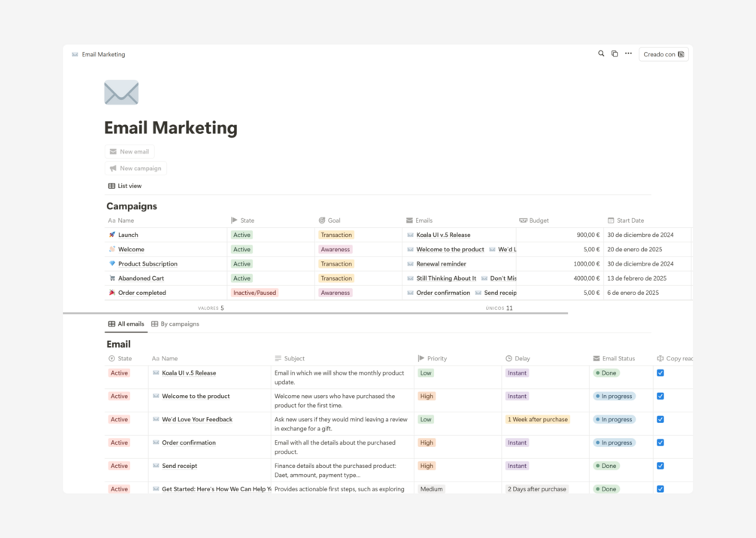Click start date 13 de febrero de 2025
Viewport: 756px width, 538px height.
[x=636, y=278]
